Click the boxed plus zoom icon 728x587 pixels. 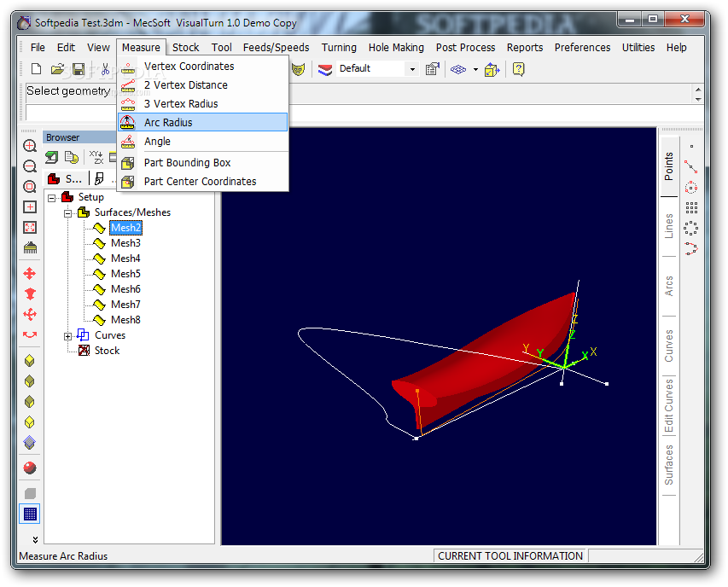(30, 207)
